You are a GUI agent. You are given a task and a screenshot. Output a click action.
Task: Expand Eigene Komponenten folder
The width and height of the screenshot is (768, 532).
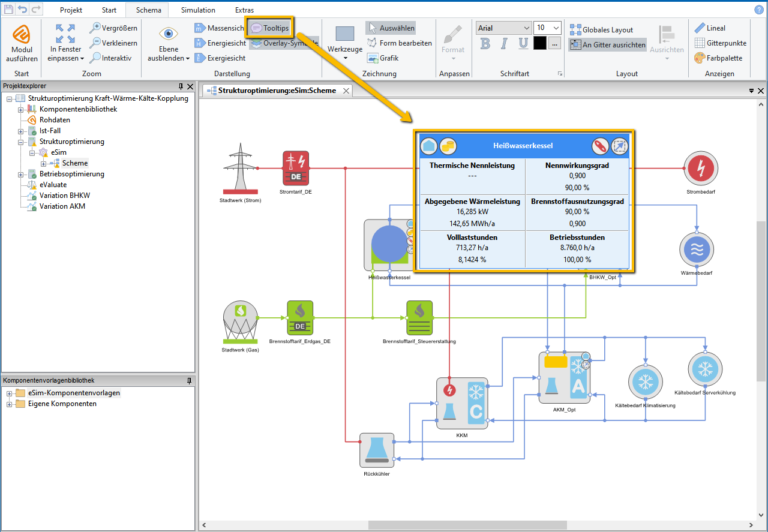pos(10,404)
